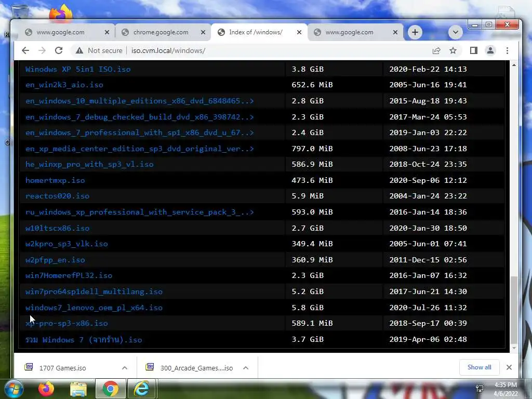The image size is (532, 399).
Task: Download reactos020.iso
Action: click(x=57, y=196)
